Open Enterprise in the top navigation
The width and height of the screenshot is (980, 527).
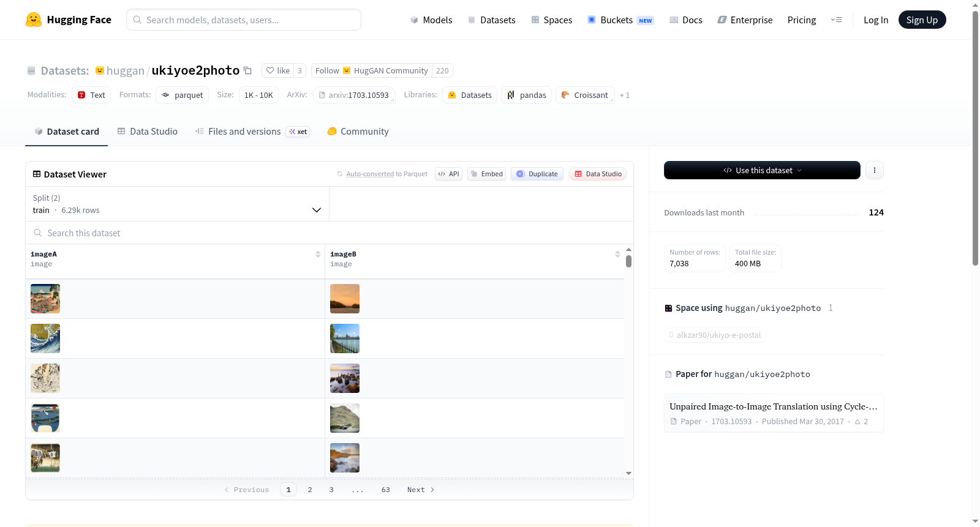point(745,20)
